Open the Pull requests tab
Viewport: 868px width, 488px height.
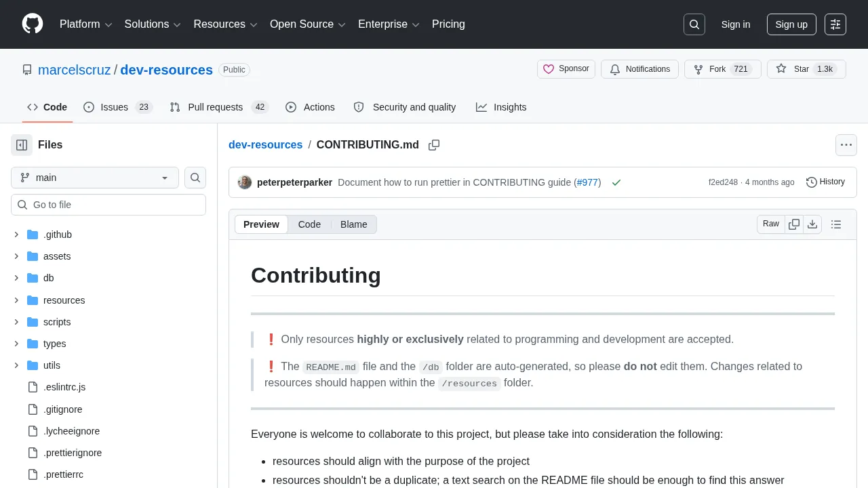coord(219,107)
